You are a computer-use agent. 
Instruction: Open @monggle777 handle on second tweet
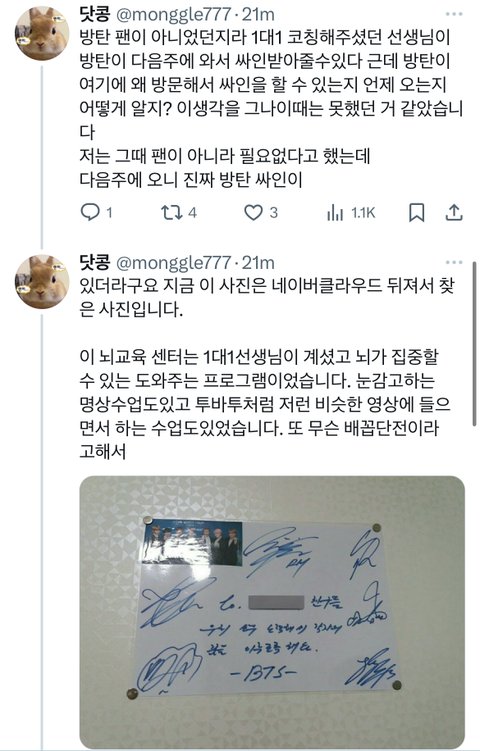pyautogui.click(x=174, y=262)
